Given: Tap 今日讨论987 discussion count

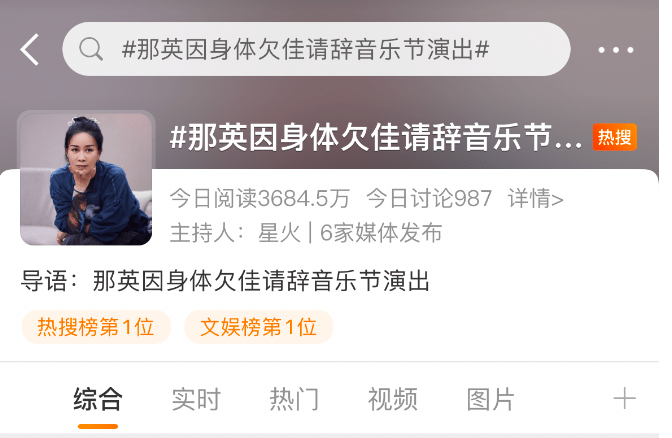Looking at the screenshot, I should [x=429, y=198].
